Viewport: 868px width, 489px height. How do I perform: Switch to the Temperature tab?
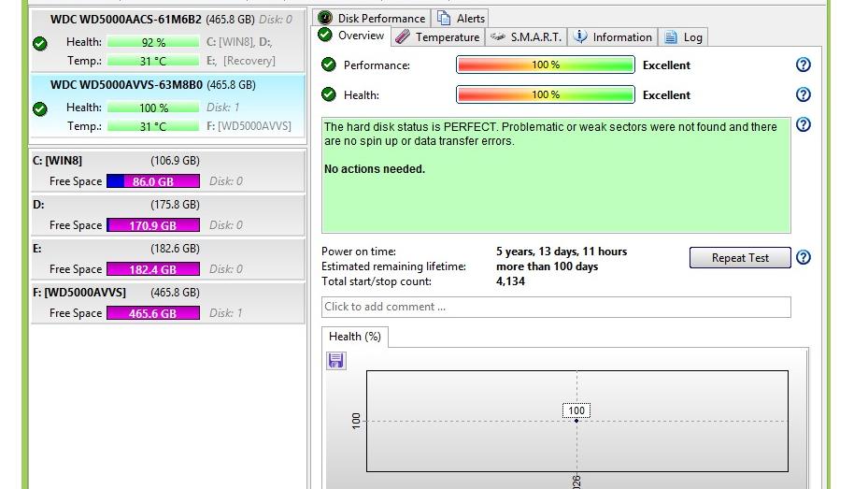tap(438, 37)
